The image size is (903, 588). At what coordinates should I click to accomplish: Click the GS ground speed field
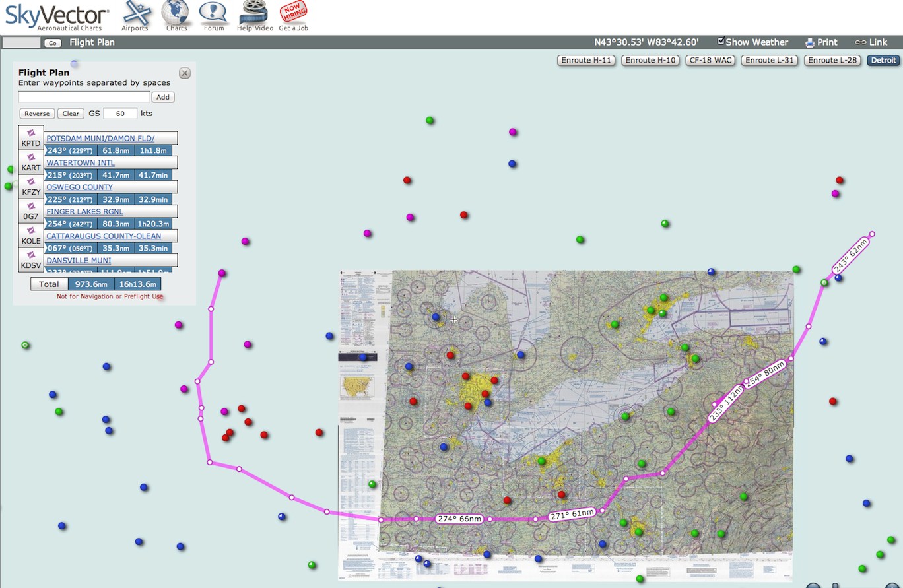click(120, 114)
